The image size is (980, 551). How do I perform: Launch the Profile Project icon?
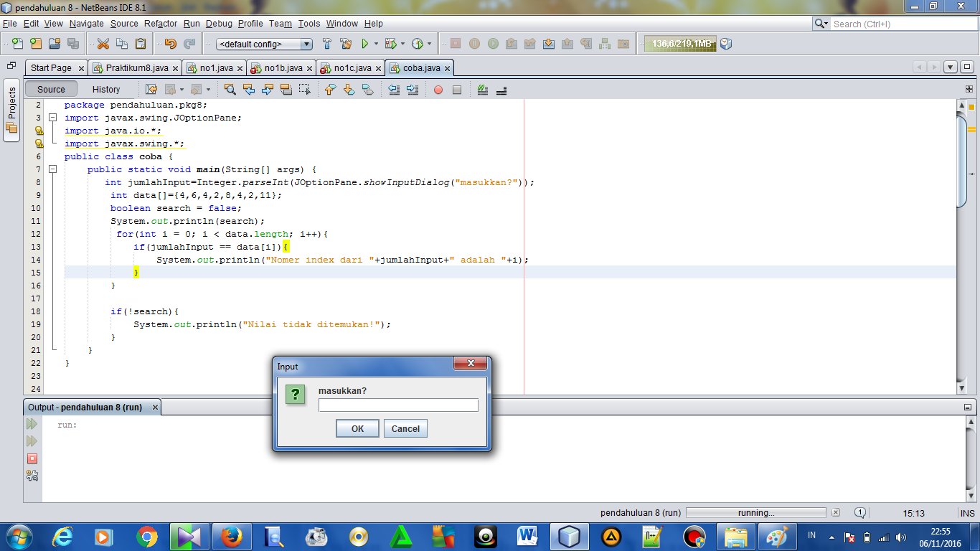(418, 44)
